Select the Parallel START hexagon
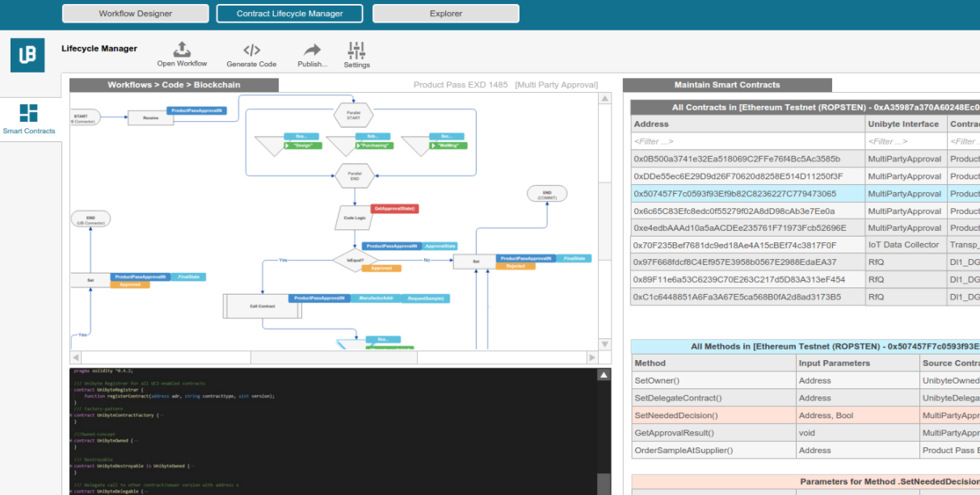Screen dimensions: 980x495 (x=354, y=115)
